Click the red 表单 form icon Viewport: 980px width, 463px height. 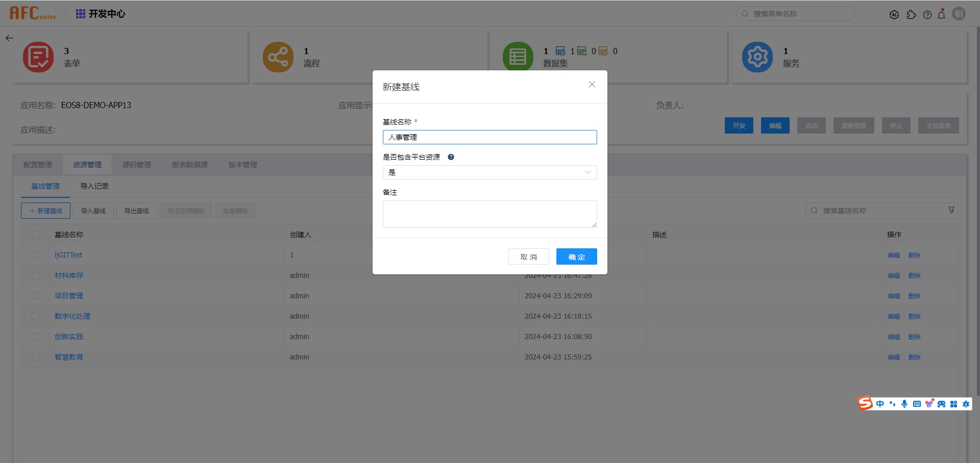tap(38, 57)
